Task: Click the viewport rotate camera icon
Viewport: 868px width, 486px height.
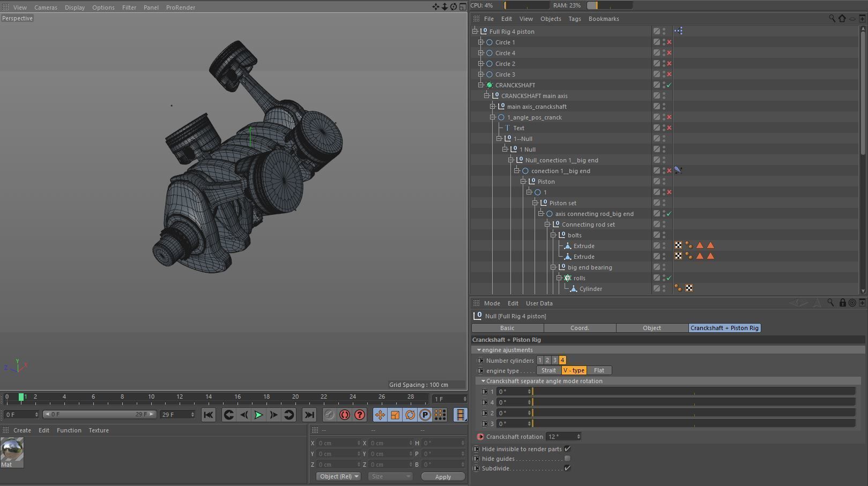Action: [x=454, y=7]
